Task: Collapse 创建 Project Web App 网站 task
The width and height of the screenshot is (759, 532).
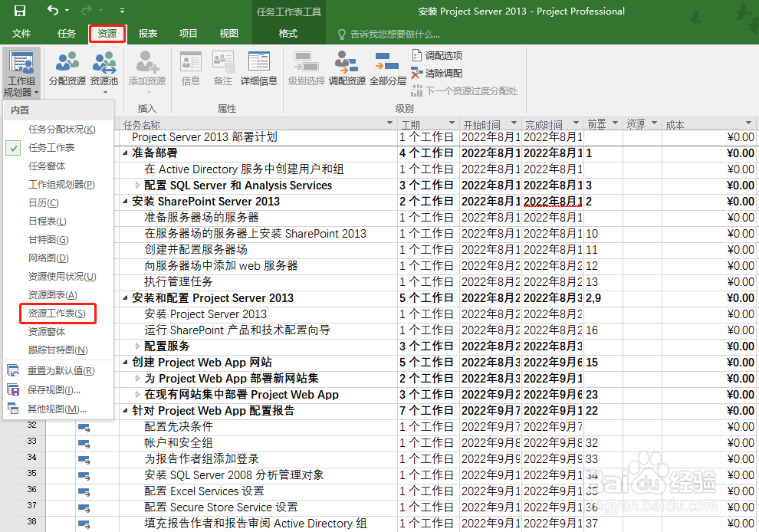Action: point(126,363)
